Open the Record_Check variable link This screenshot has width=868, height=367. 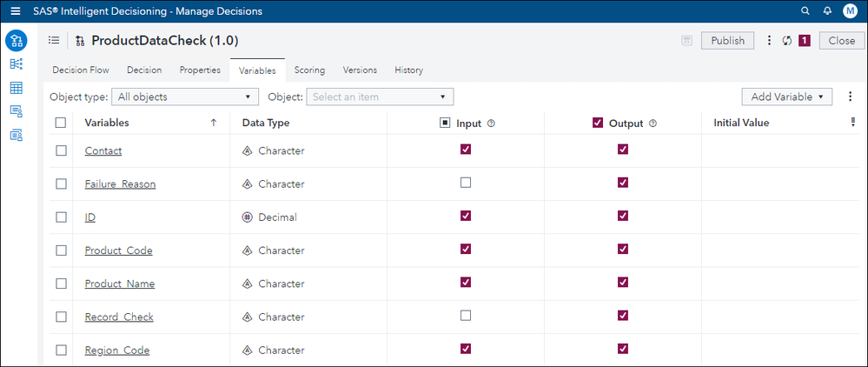click(119, 317)
